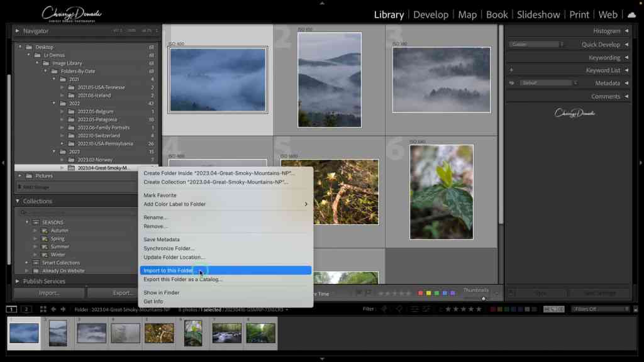Choose Create Collection from context menu

[226, 182]
